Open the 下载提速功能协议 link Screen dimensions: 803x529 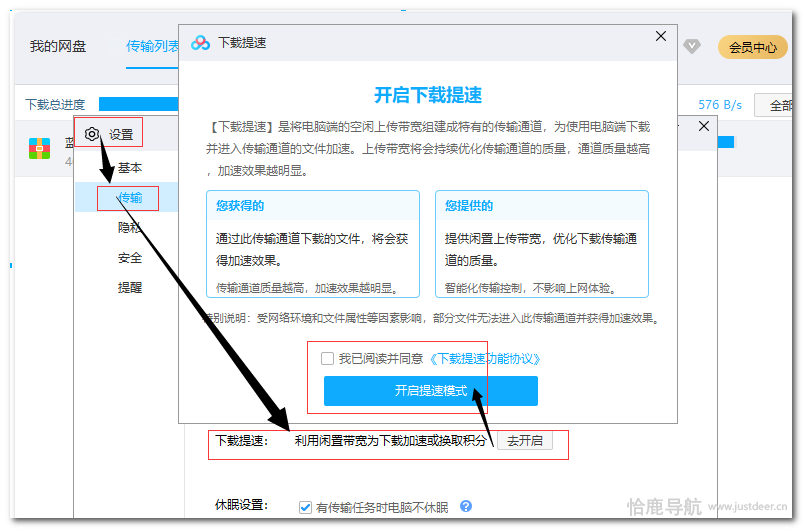(x=484, y=358)
